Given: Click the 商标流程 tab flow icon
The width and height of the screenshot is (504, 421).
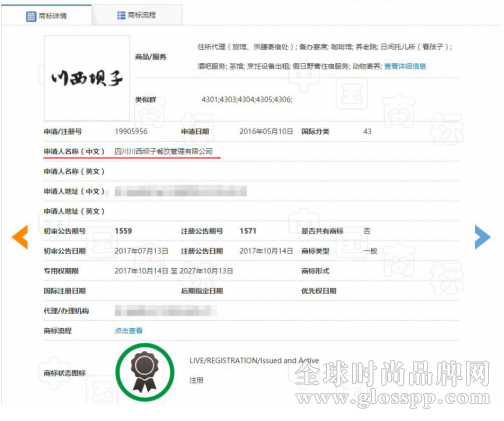Looking at the screenshot, I should click(121, 15).
